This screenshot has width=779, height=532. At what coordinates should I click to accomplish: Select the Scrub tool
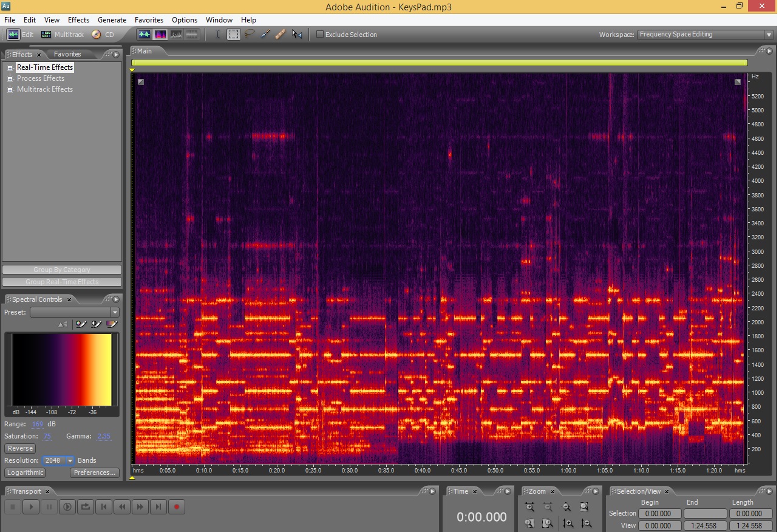297,35
